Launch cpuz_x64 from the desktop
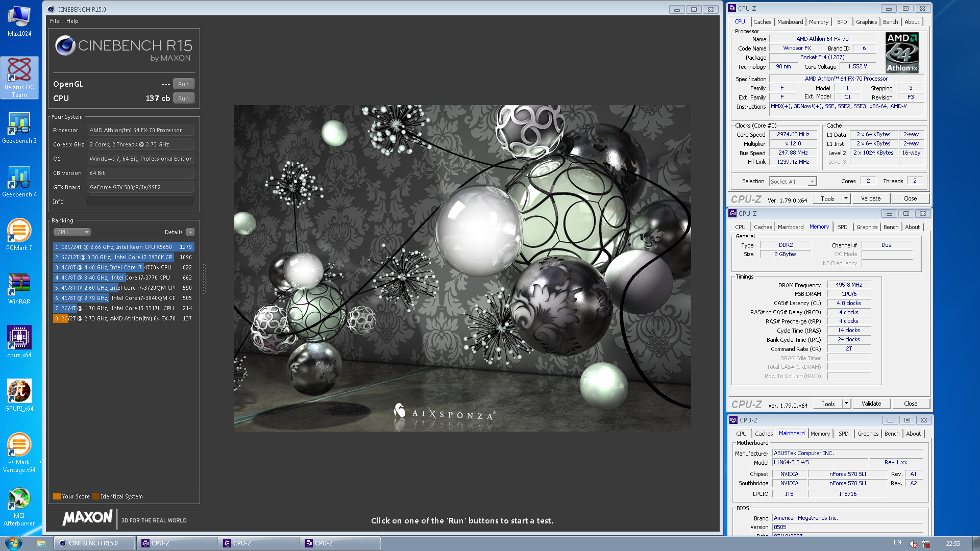Image resolution: width=980 pixels, height=551 pixels. pyautogui.click(x=19, y=342)
